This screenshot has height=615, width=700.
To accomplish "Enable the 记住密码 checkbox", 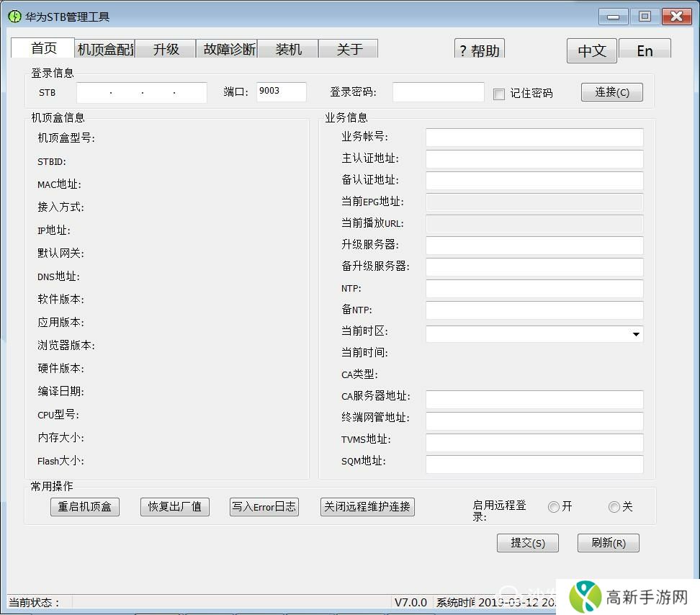I will coord(499,94).
